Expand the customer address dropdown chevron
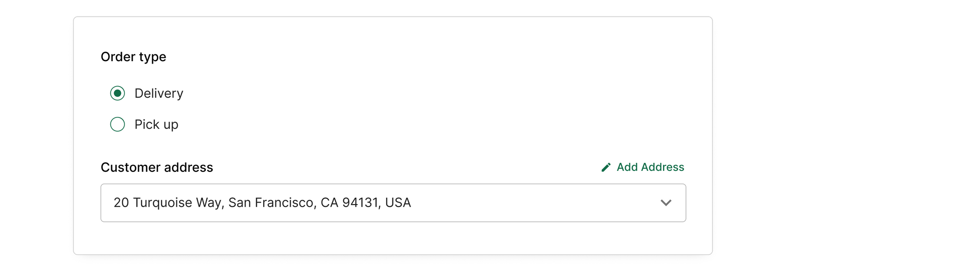The height and width of the screenshot is (278, 980). coord(666,203)
